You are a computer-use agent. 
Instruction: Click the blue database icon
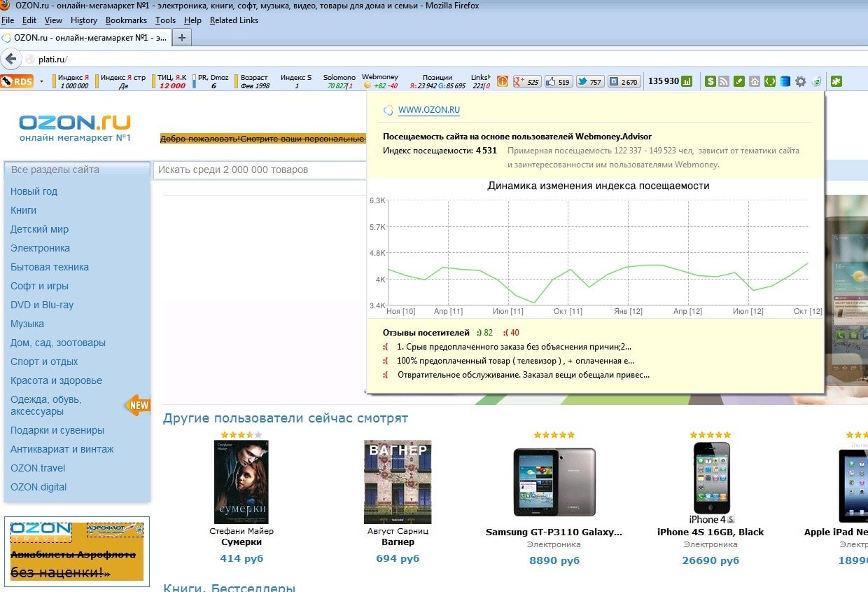click(785, 81)
